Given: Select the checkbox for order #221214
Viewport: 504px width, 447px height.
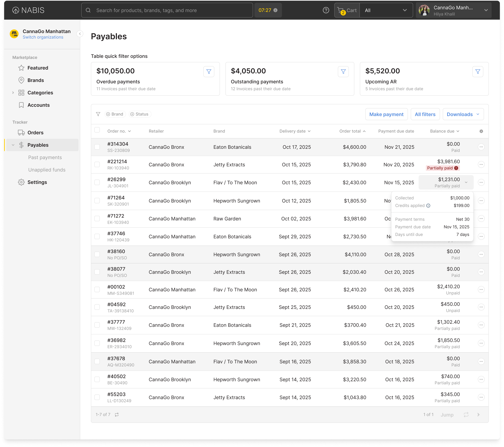Looking at the screenshot, I should tap(97, 165).
